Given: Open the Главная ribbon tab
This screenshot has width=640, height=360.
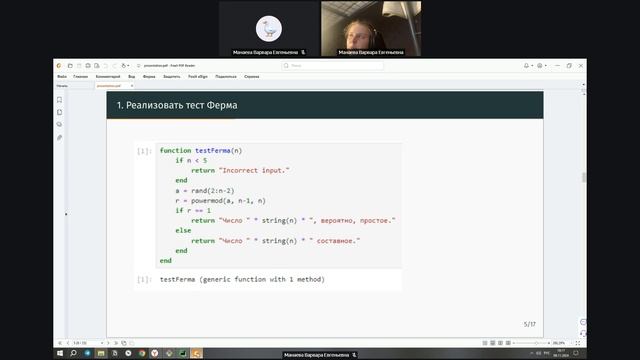Looking at the screenshot, I should click(x=80, y=77).
